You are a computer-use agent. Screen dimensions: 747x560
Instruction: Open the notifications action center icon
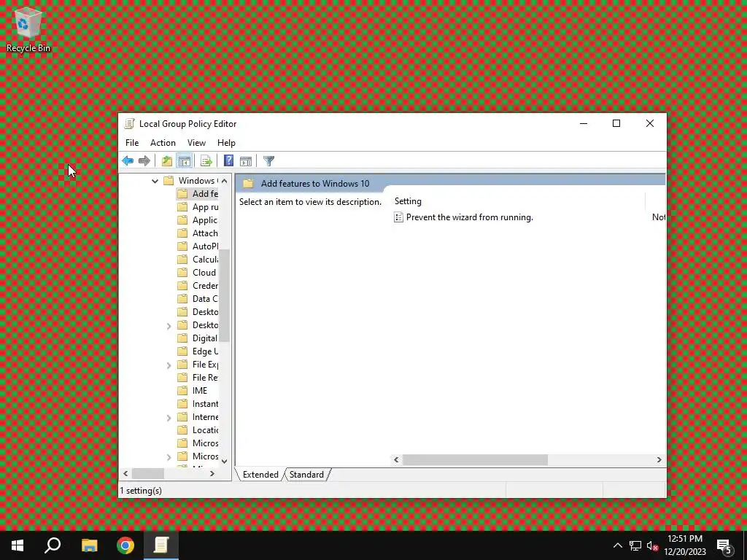(x=724, y=545)
